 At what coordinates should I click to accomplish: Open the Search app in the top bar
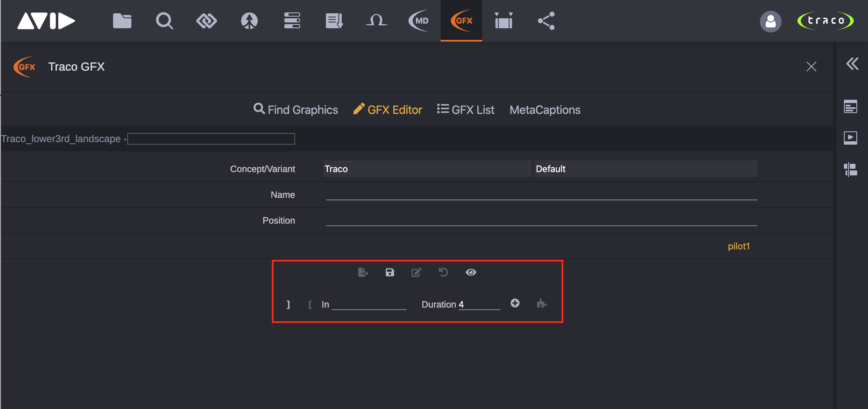click(x=165, y=21)
